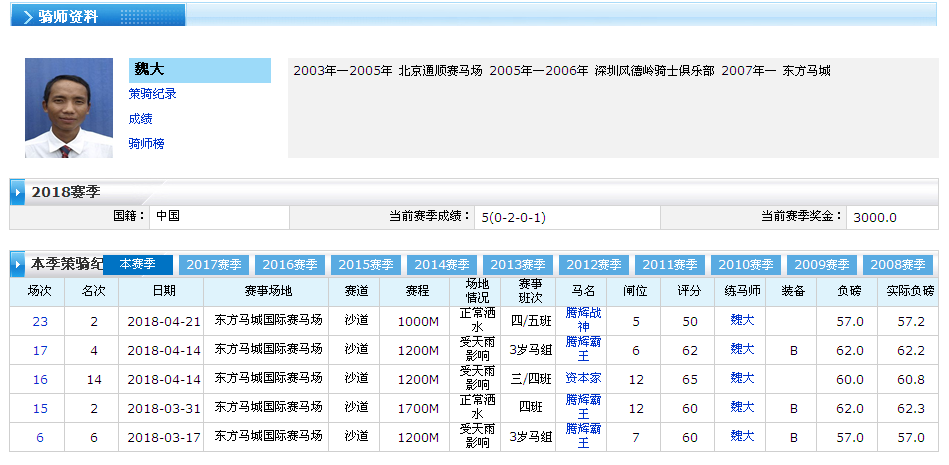
Task: Click trainer 魏大 in the 2018-04-21 row
Action: click(742, 321)
